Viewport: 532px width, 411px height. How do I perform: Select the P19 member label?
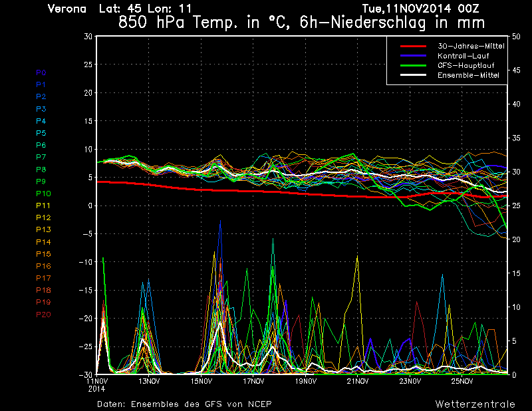(43, 302)
